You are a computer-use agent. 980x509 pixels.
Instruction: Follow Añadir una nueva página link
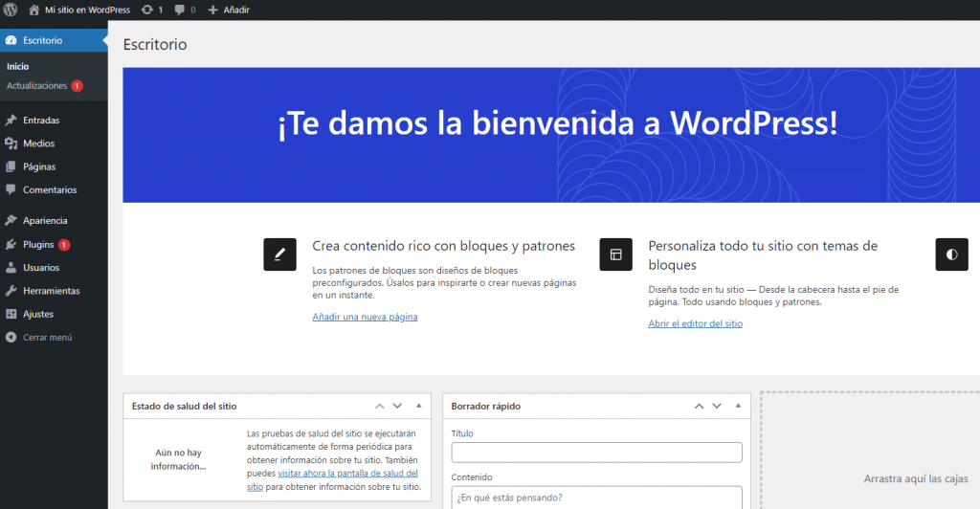[x=365, y=317]
